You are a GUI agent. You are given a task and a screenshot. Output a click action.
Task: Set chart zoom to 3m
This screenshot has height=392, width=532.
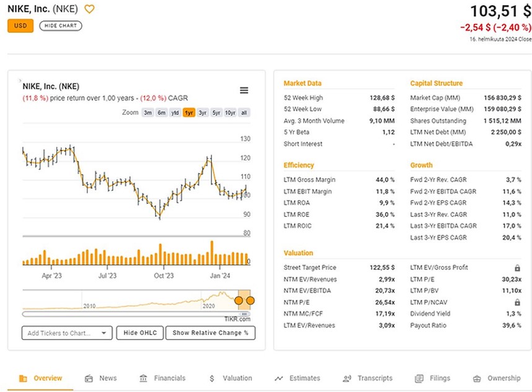[x=148, y=113]
